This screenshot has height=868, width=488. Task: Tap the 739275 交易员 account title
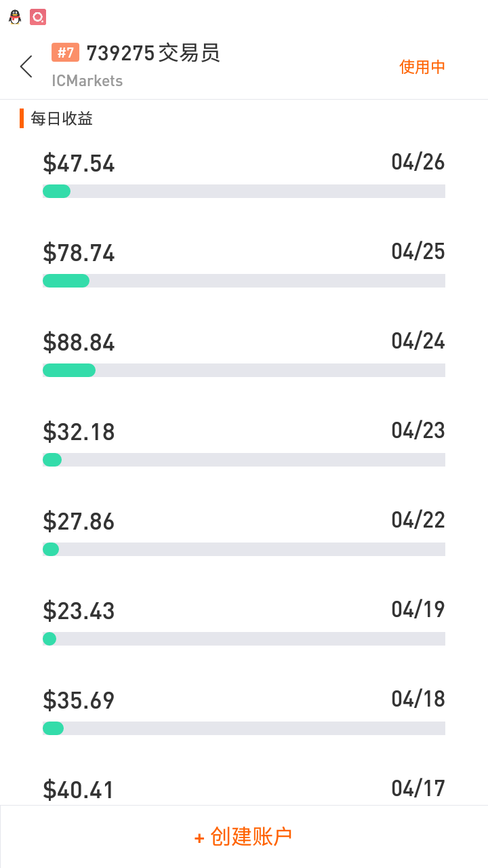(153, 53)
